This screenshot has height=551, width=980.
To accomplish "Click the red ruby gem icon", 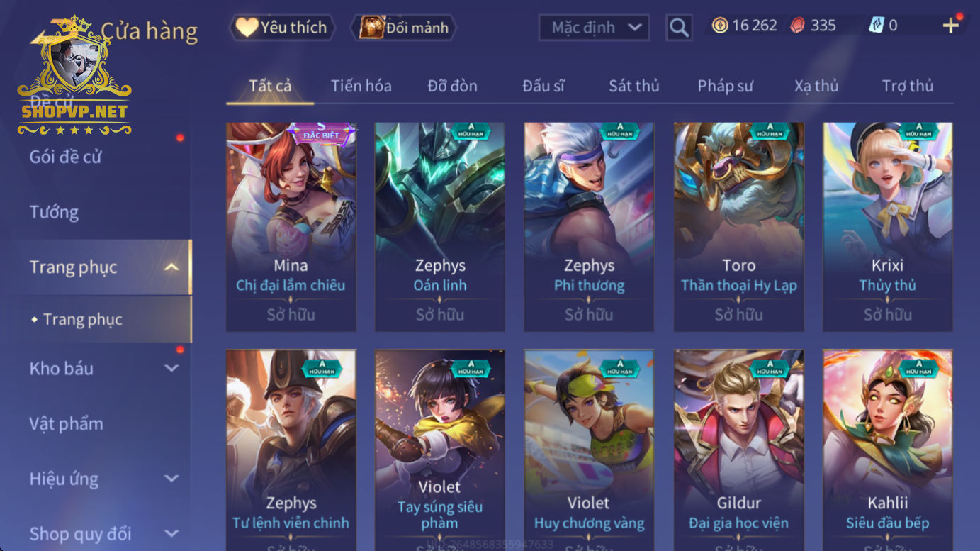I will pyautogui.click(x=798, y=26).
